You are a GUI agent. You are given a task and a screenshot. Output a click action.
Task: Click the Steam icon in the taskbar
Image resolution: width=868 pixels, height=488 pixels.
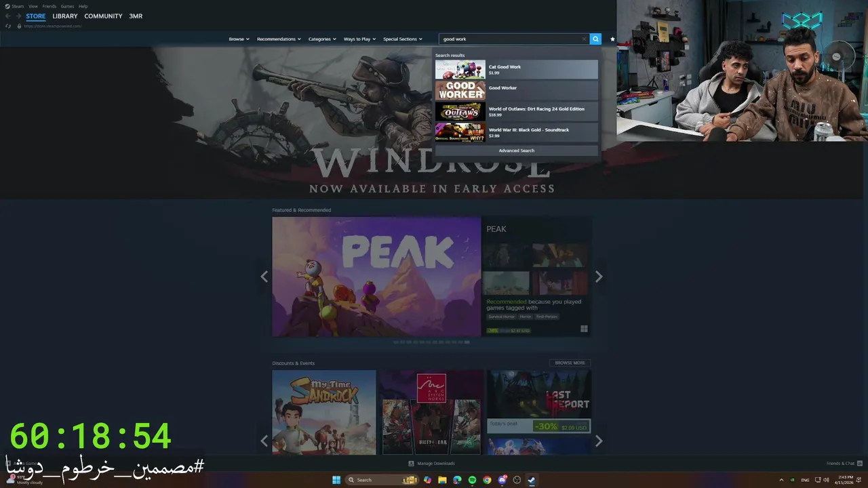click(532, 480)
